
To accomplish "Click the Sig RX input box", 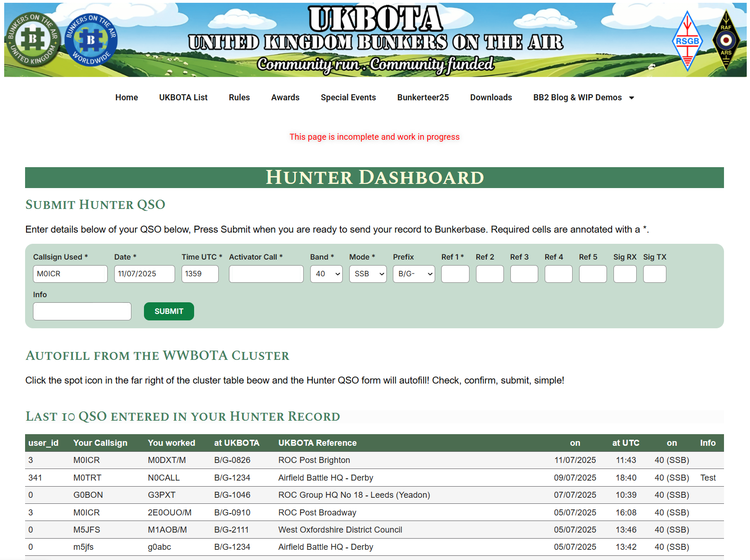I will [x=625, y=274].
